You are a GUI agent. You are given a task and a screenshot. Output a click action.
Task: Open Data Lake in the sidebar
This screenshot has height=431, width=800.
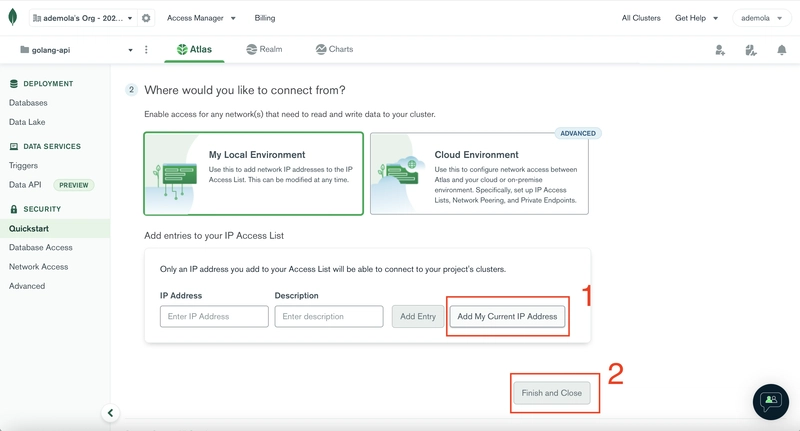point(27,122)
